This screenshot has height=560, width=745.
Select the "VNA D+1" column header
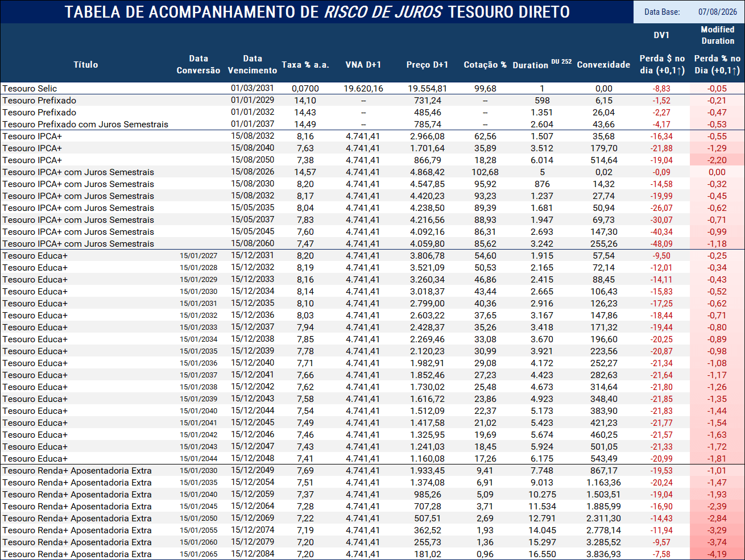point(363,65)
